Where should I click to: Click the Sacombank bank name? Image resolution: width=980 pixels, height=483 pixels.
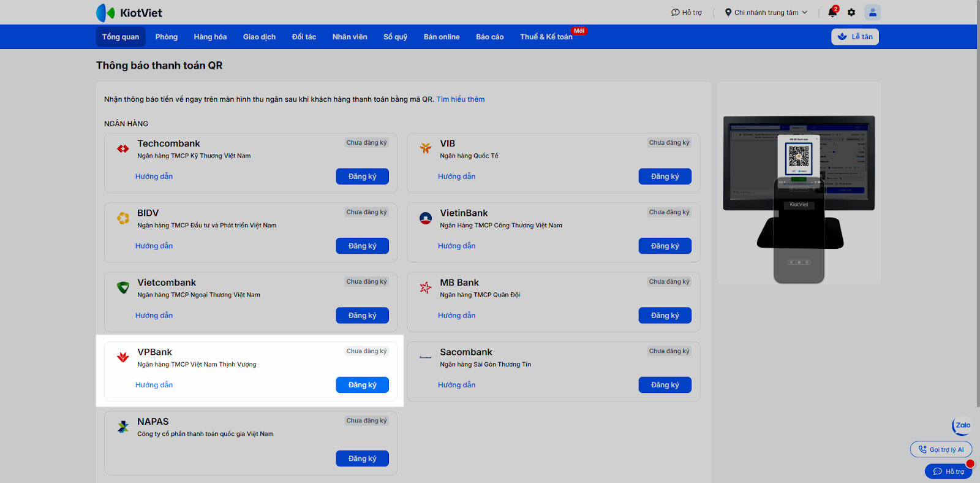click(x=466, y=352)
